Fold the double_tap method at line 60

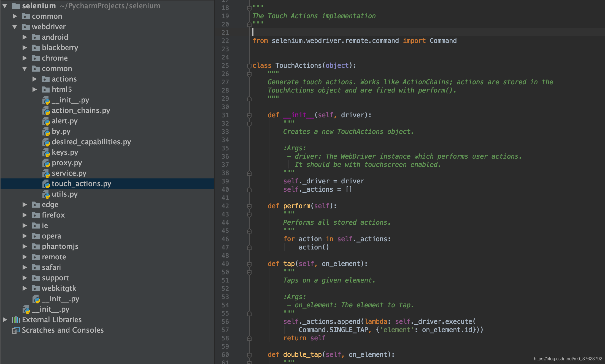pyautogui.click(x=249, y=355)
